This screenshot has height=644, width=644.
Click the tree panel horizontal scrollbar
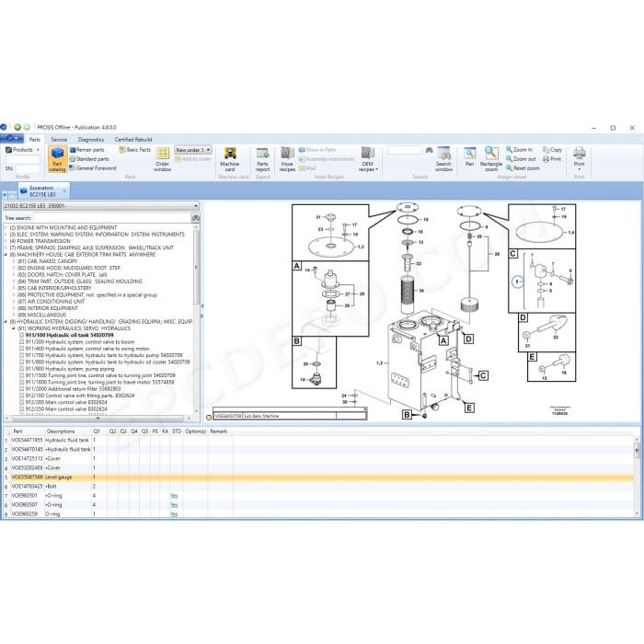pos(98,419)
